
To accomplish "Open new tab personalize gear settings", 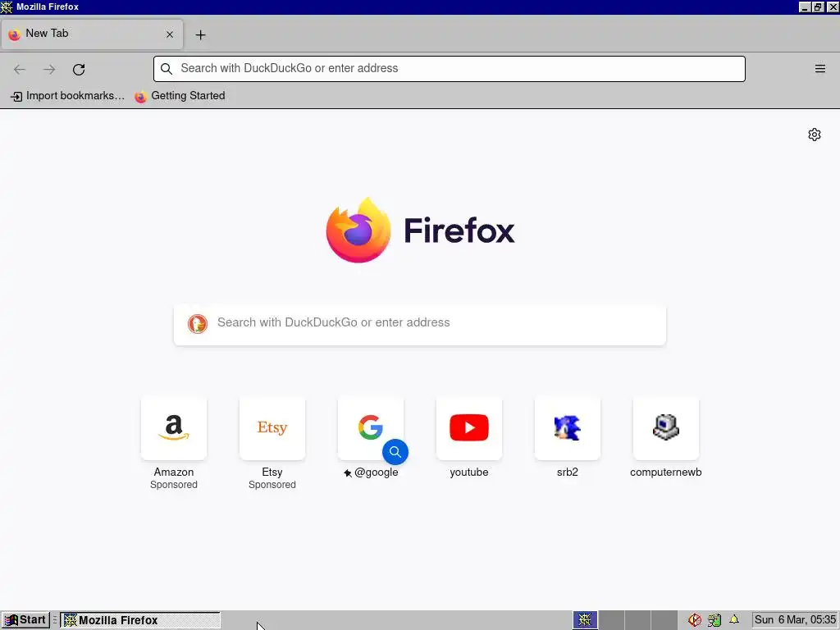I will coord(815,135).
